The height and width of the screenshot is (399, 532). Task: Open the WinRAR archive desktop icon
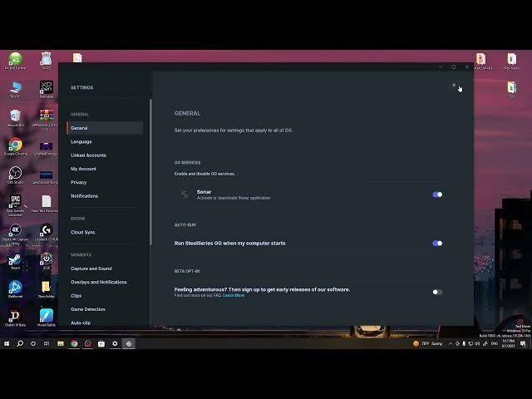coord(47,120)
